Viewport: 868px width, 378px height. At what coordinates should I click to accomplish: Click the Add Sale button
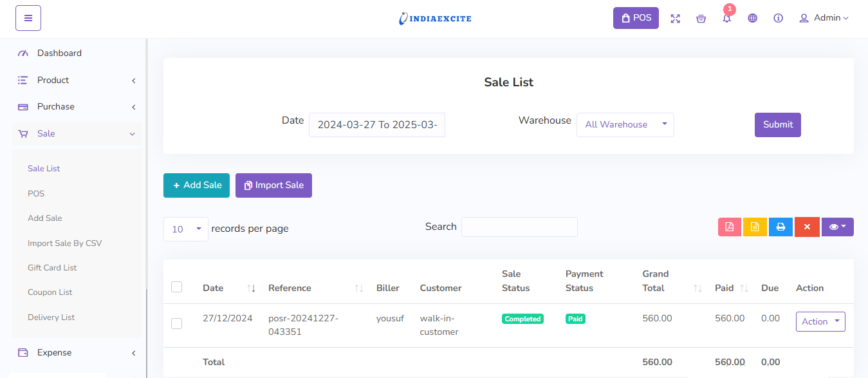tap(196, 185)
